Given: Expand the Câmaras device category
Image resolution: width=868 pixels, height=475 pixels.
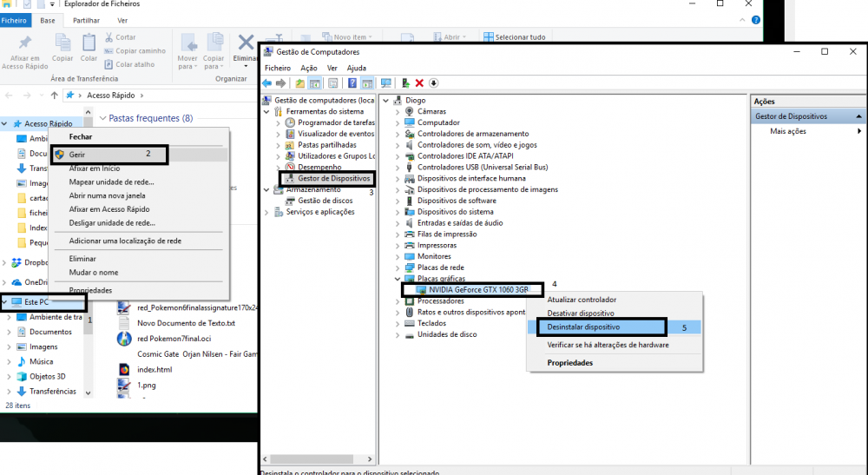Looking at the screenshot, I should click(398, 112).
